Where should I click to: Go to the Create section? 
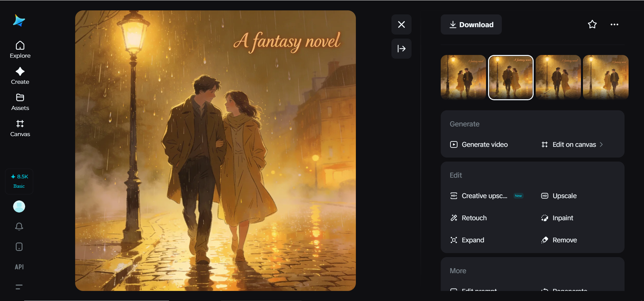click(20, 76)
